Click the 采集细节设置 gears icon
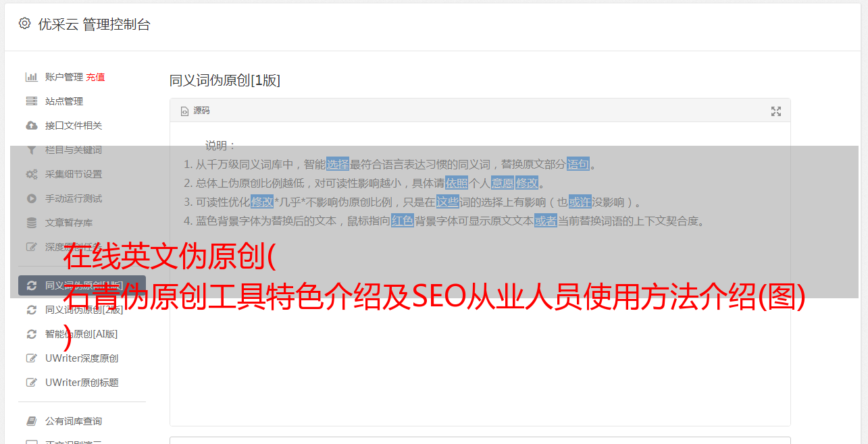This screenshot has width=868, height=444. 31,174
